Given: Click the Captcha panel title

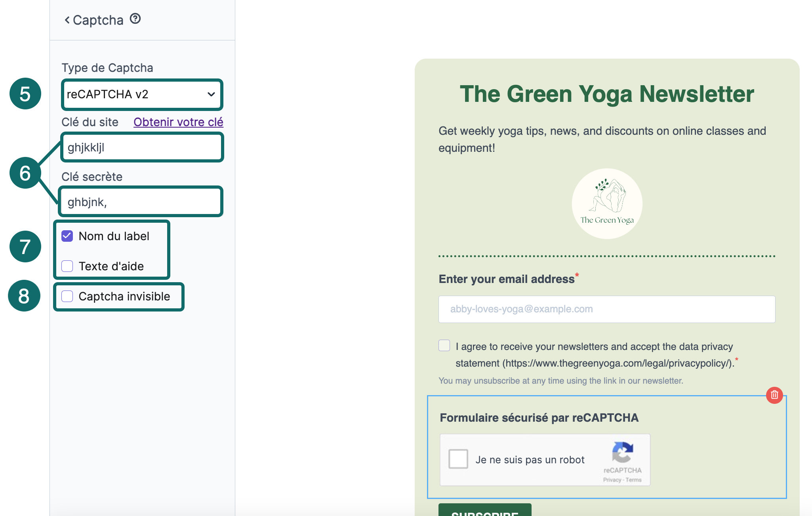Looking at the screenshot, I should [98, 20].
